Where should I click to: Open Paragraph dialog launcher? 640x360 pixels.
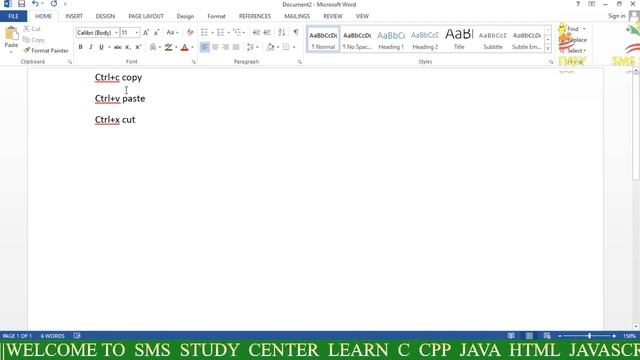tap(300, 62)
